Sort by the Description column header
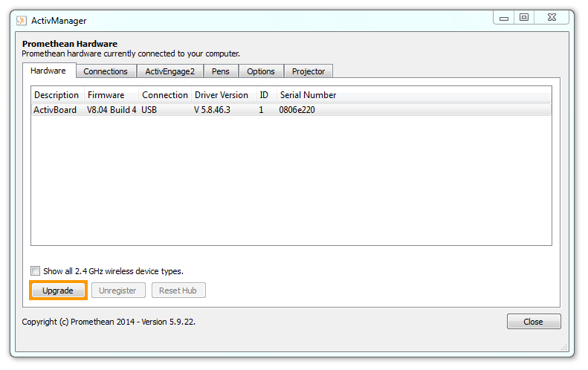The image size is (588, 370). click(x=56, y=95)
